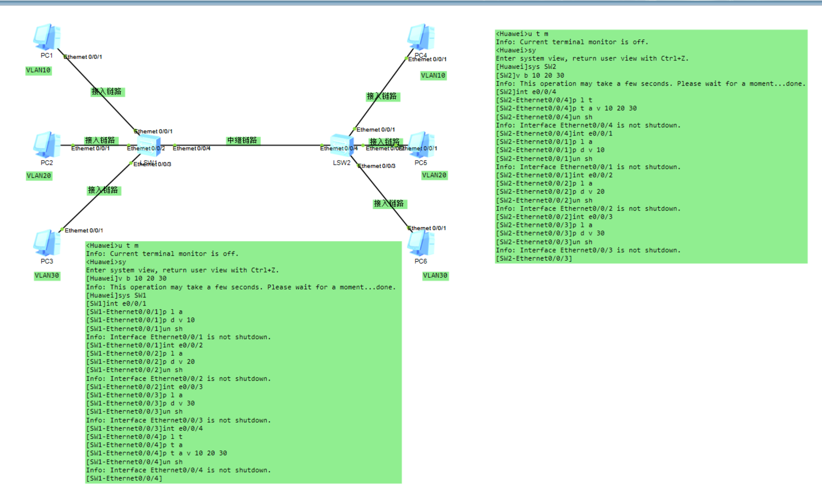Click the Ethernet 0/0/4 label of LSW2
This screenshot has width=822, height=504.
(x=339, y=149)
